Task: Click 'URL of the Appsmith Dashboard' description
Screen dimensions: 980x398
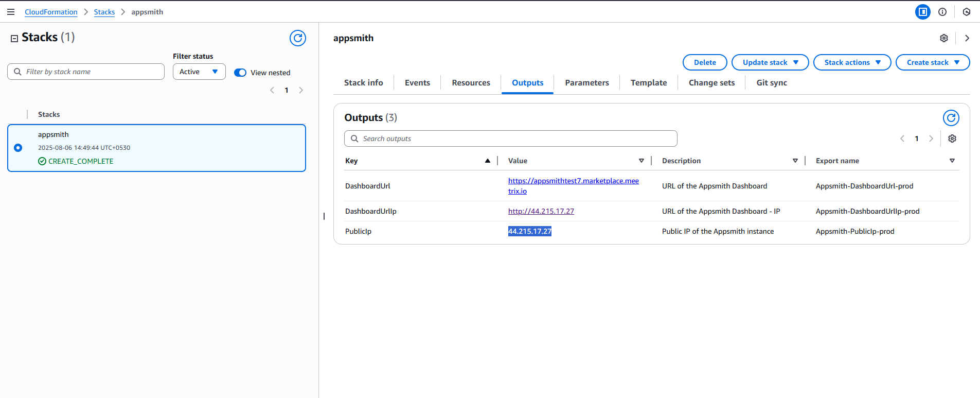Action: 715,186
